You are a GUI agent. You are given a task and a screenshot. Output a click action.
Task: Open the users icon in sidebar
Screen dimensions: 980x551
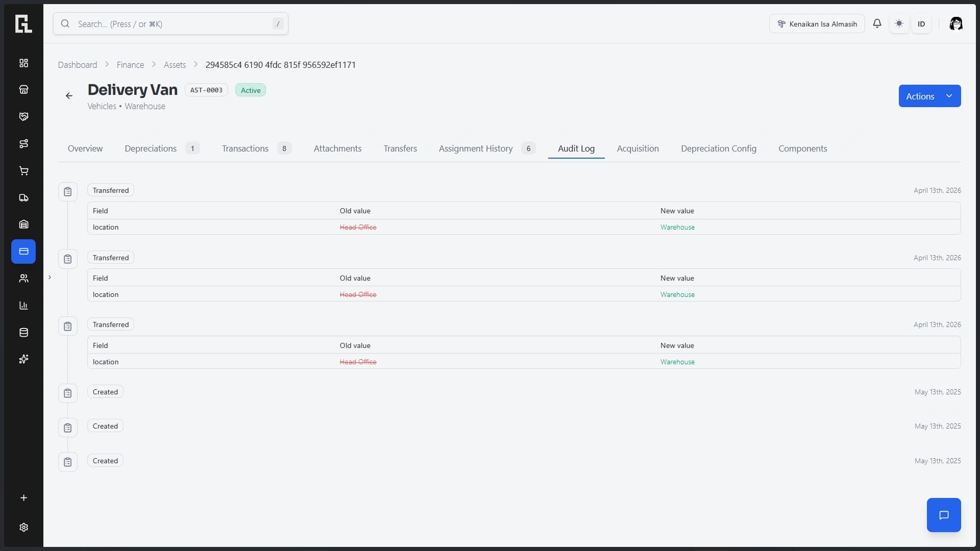[x=23, y=279]
